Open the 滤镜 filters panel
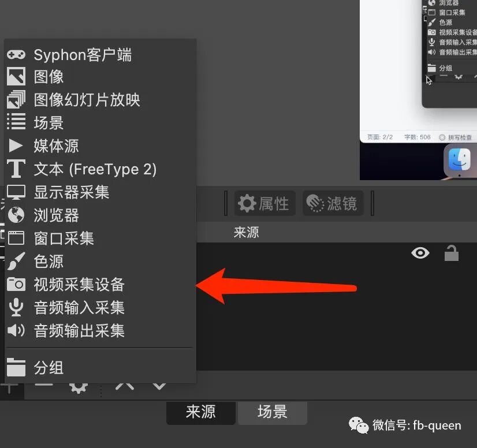The width and height of the screenshot is (477, 448). 333,203
